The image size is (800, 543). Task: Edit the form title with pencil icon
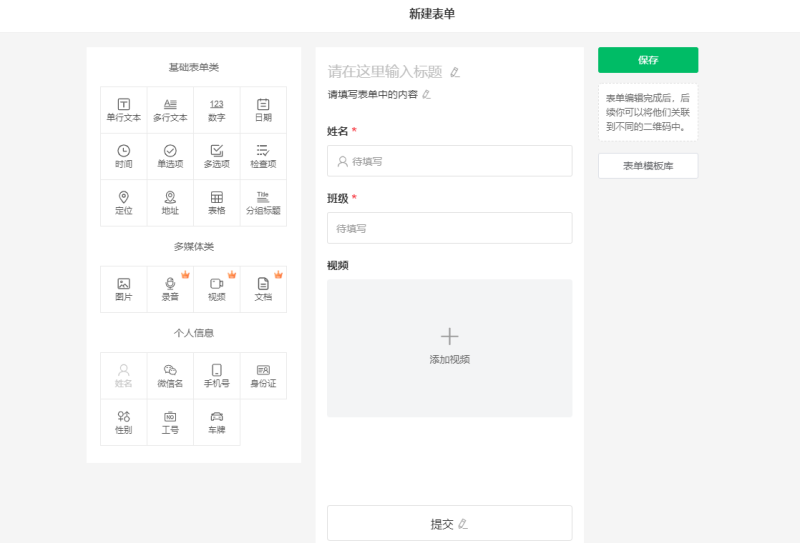pos(455,72)
